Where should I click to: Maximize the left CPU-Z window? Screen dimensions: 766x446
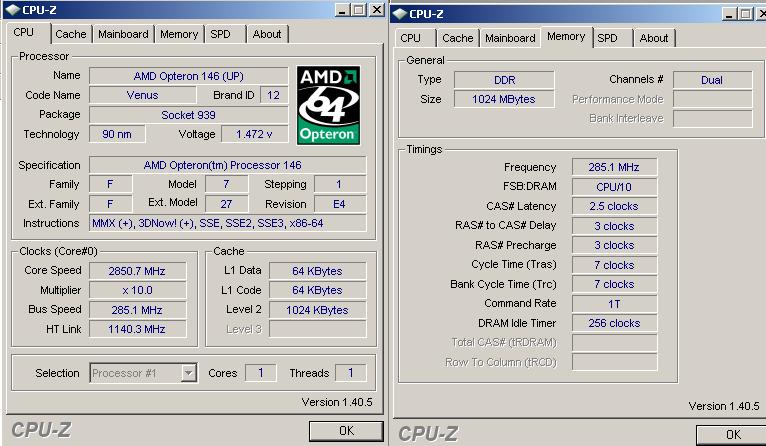tap(359, 10)
